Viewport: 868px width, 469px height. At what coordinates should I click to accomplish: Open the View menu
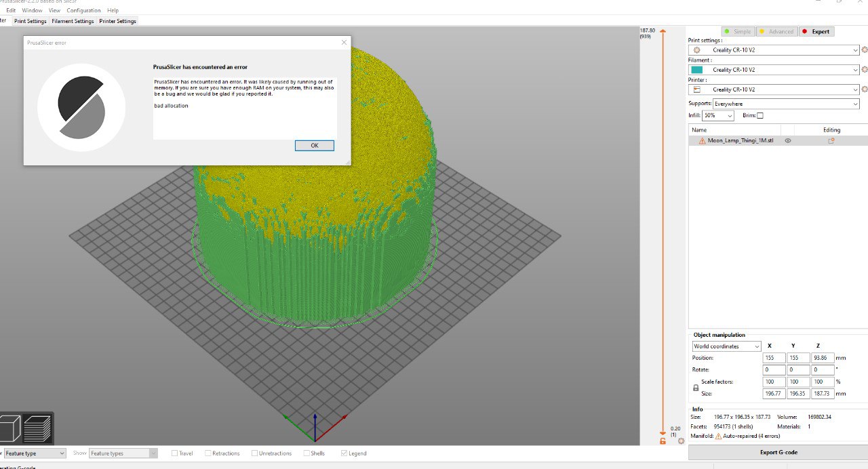click(54, 10)
